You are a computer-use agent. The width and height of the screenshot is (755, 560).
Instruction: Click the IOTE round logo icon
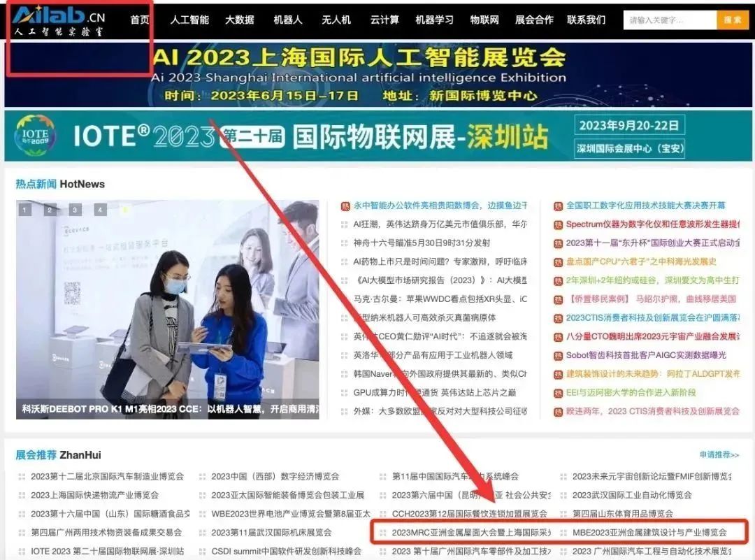coord(35,136)
